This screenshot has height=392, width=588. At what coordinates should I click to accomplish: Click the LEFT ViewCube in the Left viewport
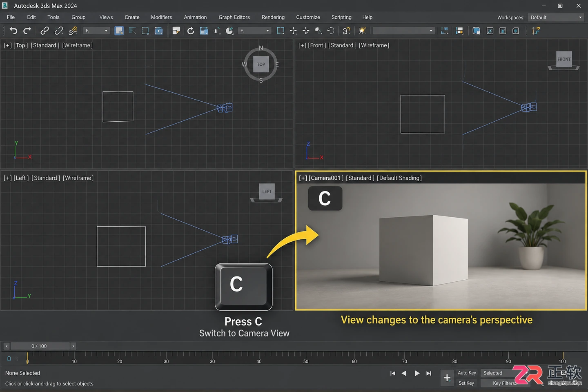coord(267,192)
